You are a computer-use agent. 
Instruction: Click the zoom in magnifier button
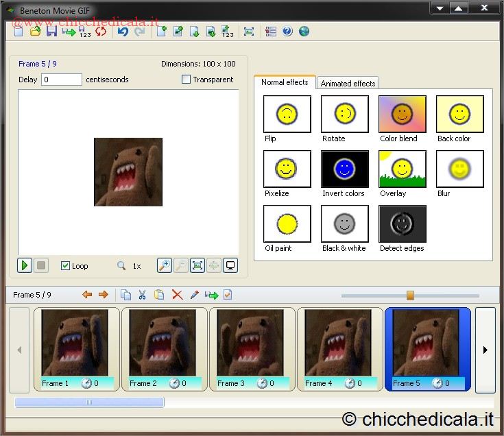click(164, 265)
